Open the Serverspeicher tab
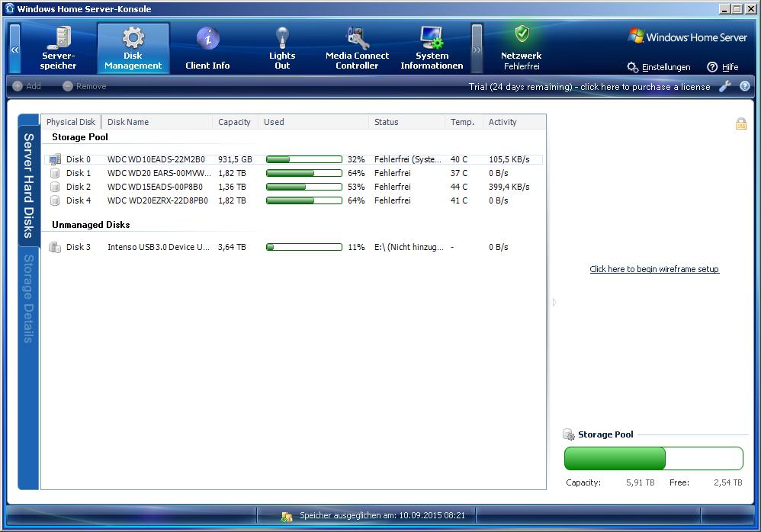This screenshot has height=532, width=761. click(58, 49)
